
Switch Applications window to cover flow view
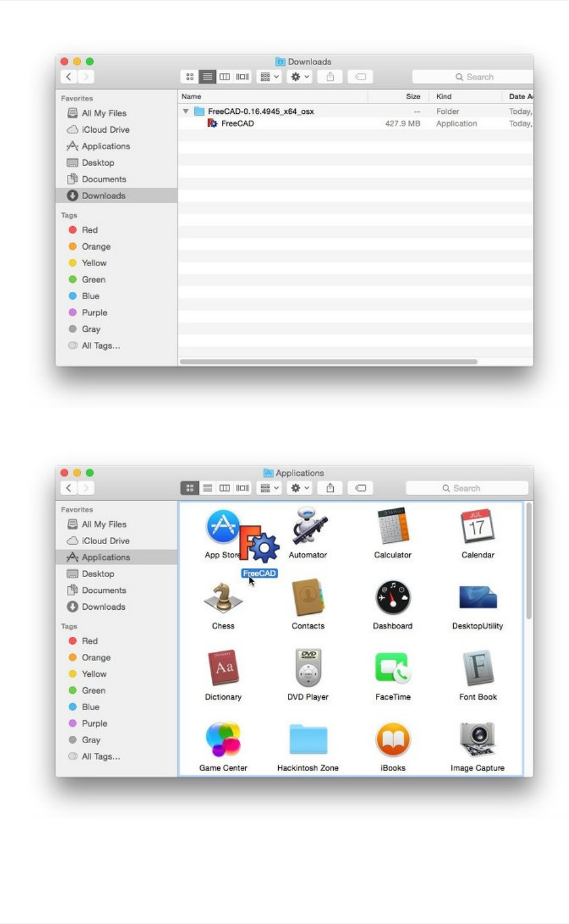(242, 488)
